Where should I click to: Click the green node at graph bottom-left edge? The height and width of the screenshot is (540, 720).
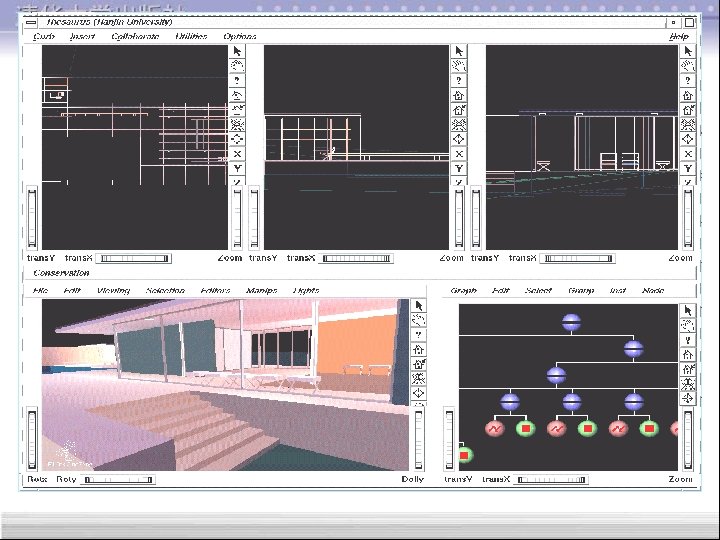coord(465,455)
